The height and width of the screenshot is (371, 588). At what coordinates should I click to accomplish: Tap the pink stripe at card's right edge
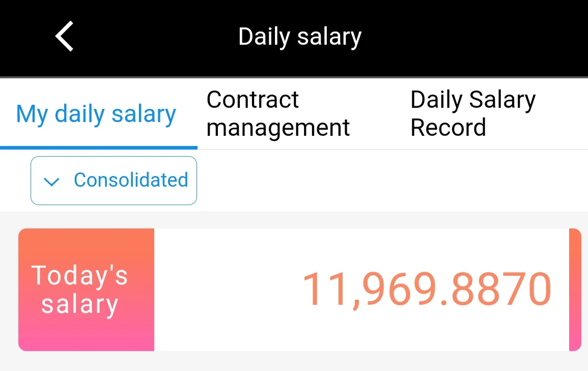(575, 290)
